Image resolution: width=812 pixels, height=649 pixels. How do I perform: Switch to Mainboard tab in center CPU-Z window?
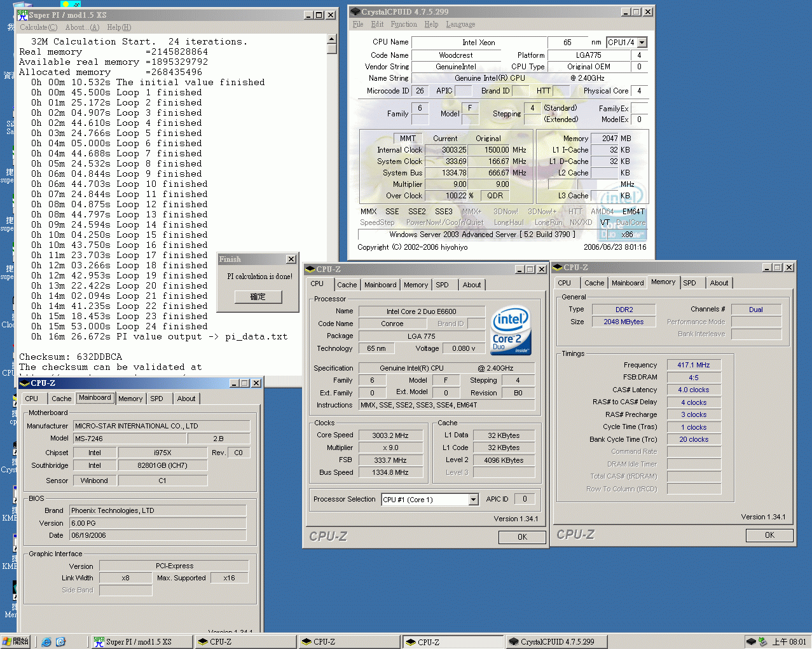coord(380,285)
